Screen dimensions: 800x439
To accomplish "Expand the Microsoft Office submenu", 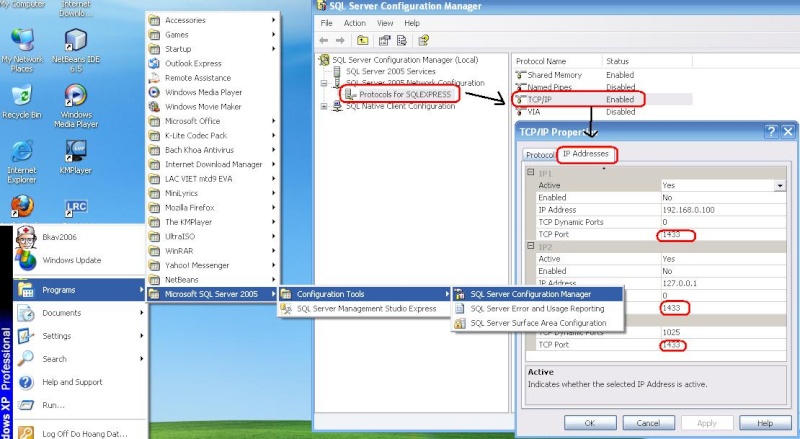I will click(x=213, y=121).
